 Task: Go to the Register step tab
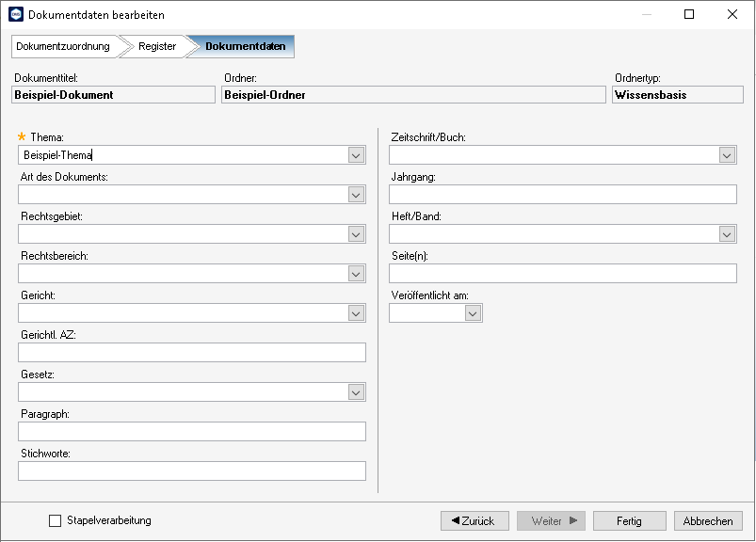tap(155, 46)
